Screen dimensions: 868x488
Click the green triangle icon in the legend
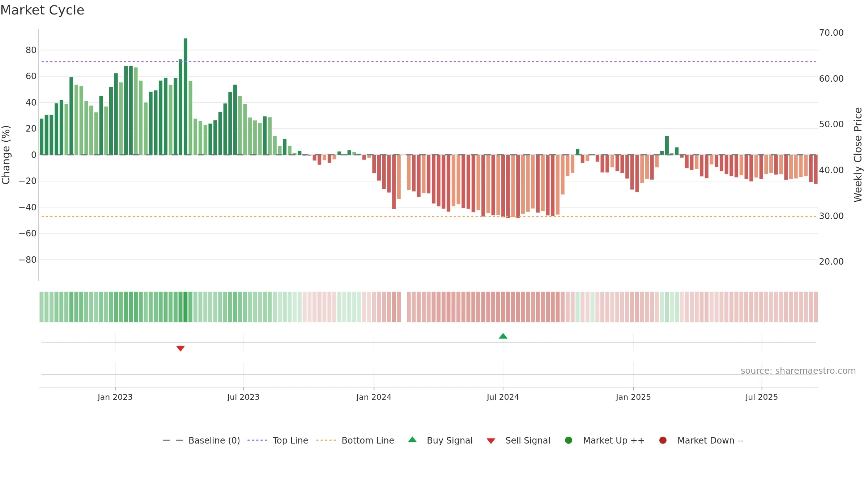coord(412,440)
